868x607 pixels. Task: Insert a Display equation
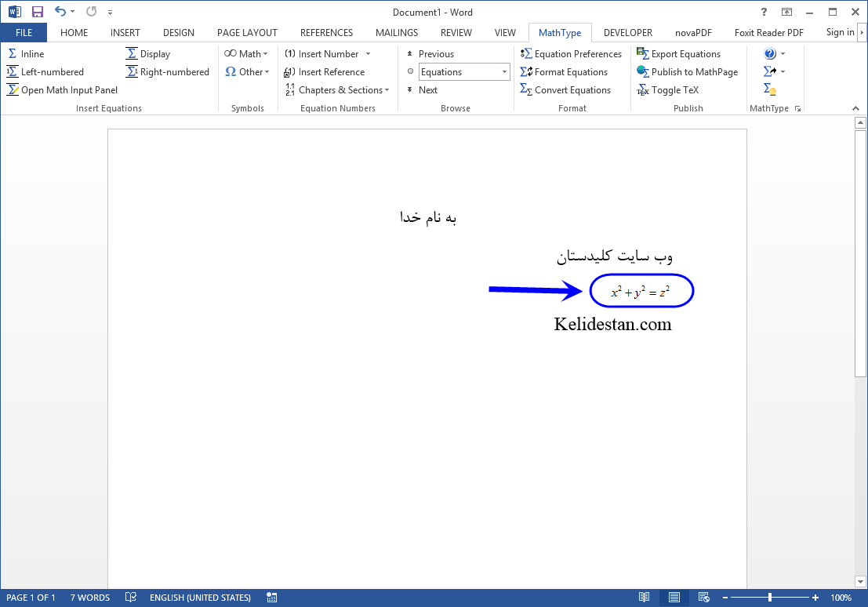148,54
